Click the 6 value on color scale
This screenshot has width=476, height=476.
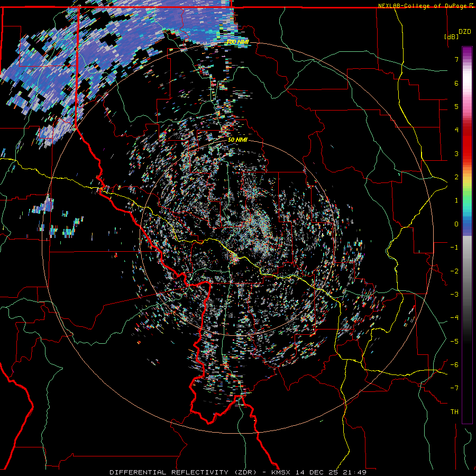pyautogui.click(x=456, y=83)
